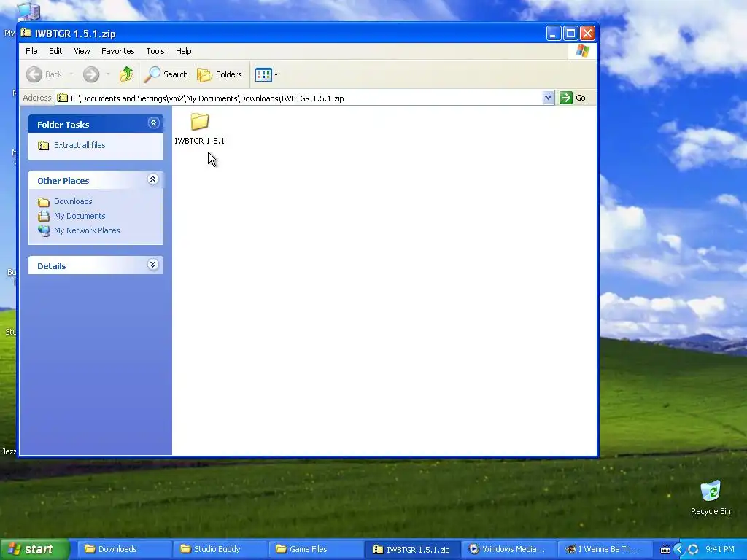Switch to Studio Buddy taskbar window
The width and height of the screenshot is (747, 560).
pos(219,550)
